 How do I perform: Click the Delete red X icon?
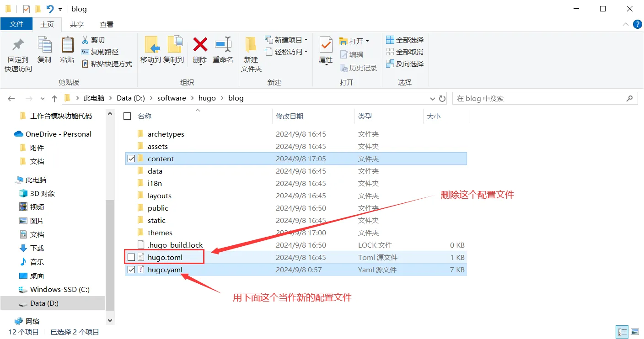(200, 45)
